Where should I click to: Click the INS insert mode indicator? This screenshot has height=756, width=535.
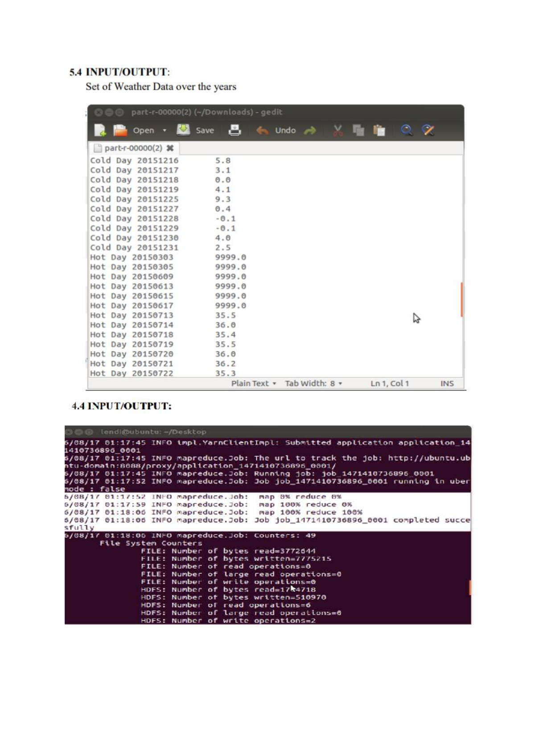tap(447, 383)
